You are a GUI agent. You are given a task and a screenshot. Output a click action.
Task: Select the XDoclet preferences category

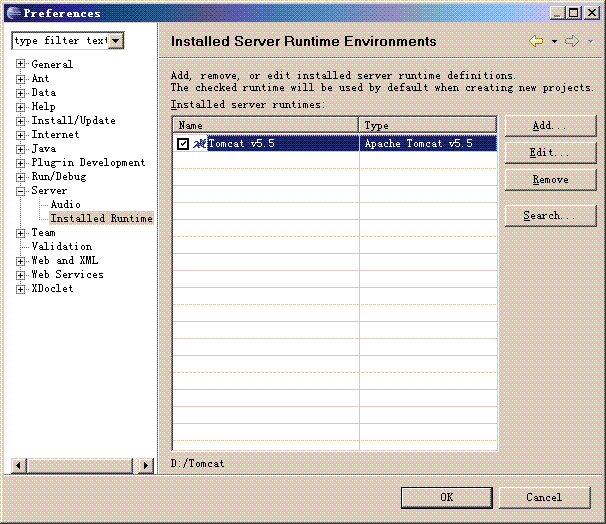[x=52, y=289]
